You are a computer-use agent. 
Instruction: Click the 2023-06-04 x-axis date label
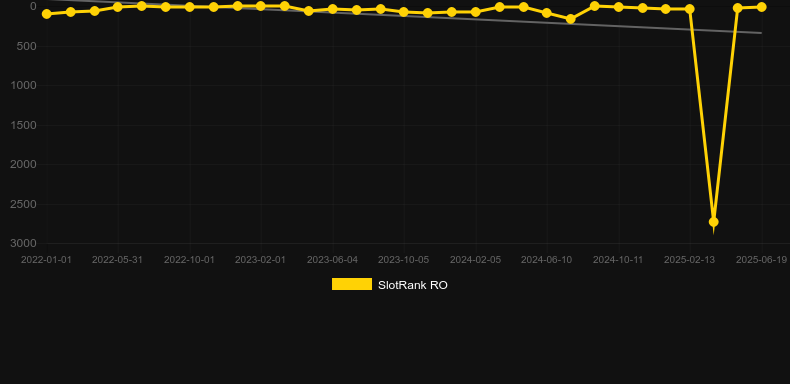333,260
